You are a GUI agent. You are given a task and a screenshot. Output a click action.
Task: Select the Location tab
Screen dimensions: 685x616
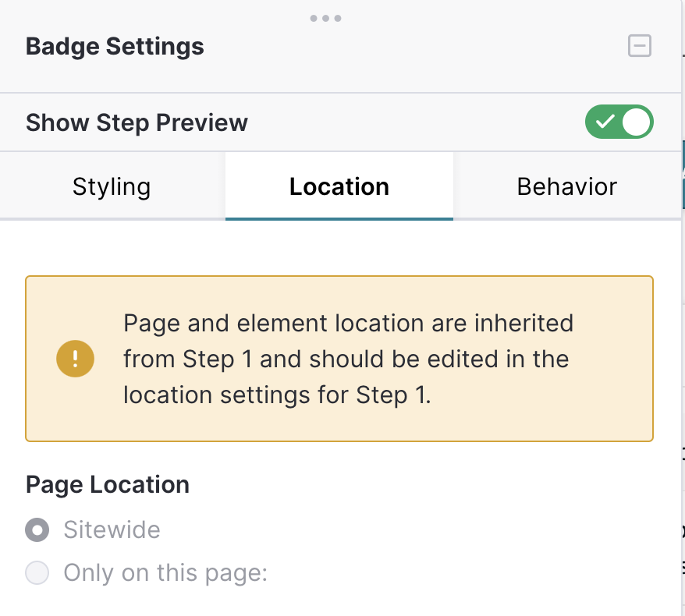[x=339, y=186]
